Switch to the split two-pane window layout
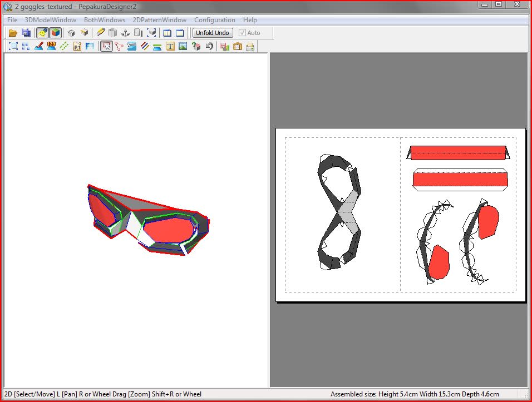Viewport: 532px width, 402px height. [x=167, y=33]
